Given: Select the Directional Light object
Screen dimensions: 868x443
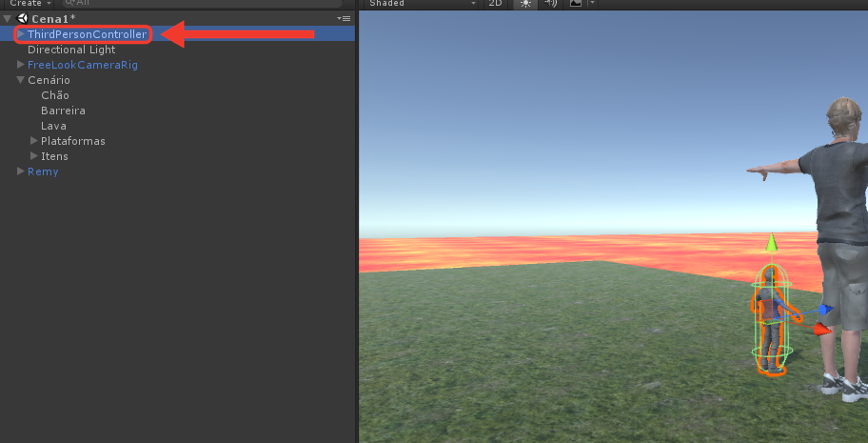Looking at the screenshot, I should 71,50.
